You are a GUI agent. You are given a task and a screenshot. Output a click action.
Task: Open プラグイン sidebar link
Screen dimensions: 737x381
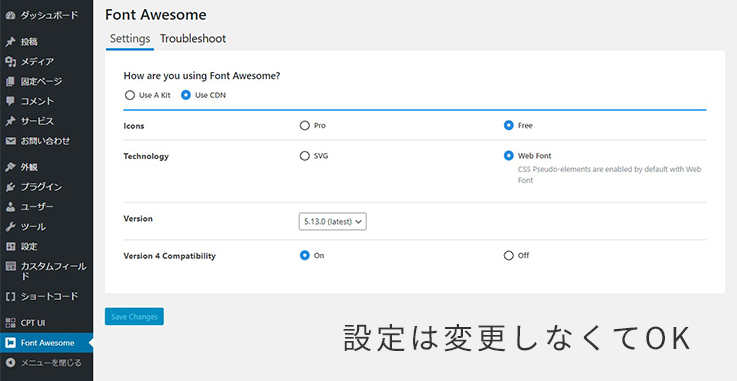[x=41, y=187]
